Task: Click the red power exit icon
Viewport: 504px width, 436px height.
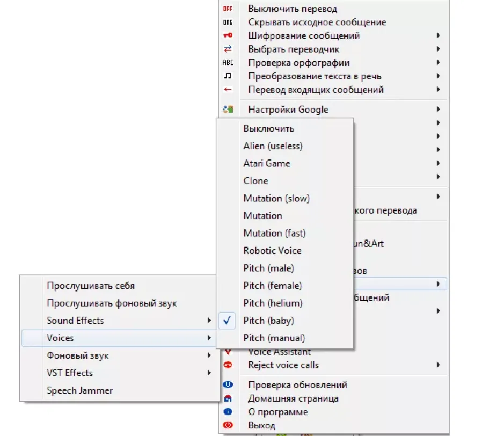Action: 228,425
